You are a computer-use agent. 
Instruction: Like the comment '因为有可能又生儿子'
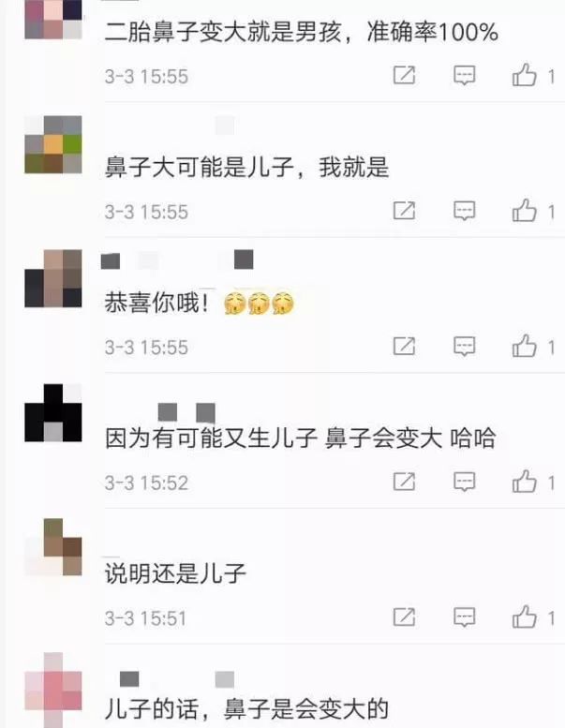[525, 482]
